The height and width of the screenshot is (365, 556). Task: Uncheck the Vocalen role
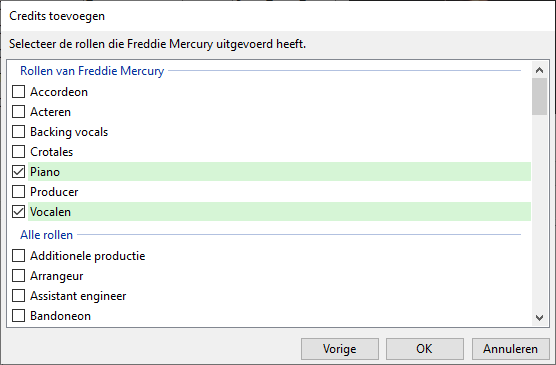(x=18, y=212)
